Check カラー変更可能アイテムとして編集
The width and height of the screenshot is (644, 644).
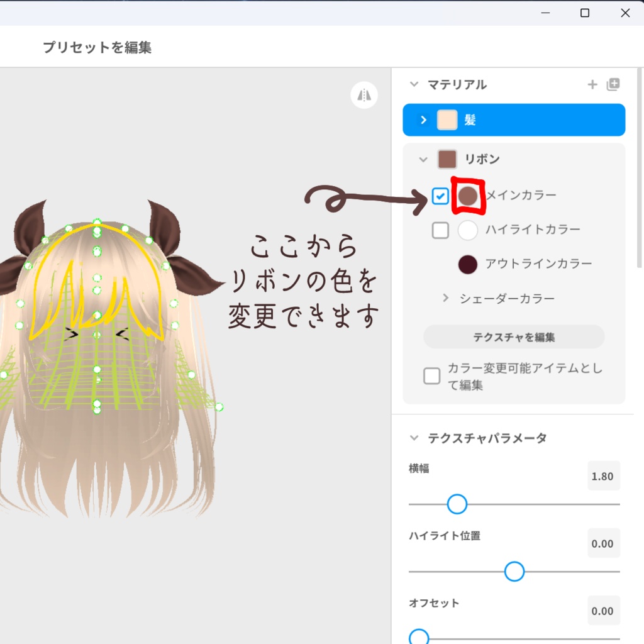pos(431,375)
